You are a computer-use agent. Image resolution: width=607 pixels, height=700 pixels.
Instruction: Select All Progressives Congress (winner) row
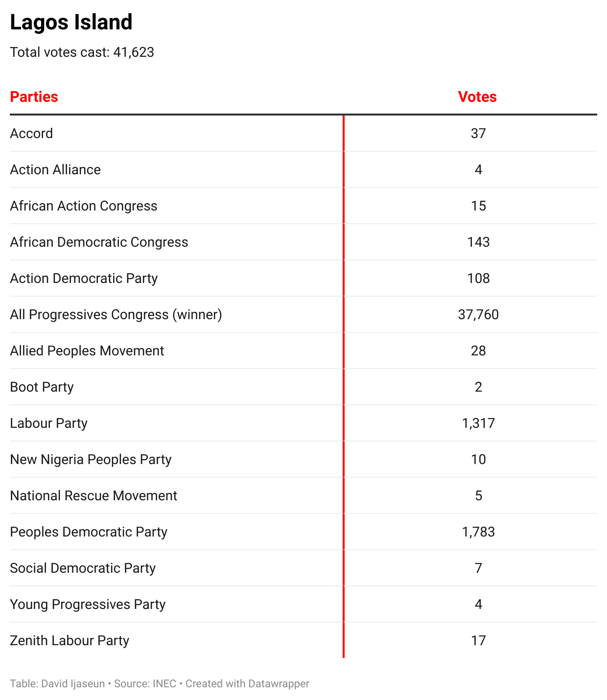[116, 315]
